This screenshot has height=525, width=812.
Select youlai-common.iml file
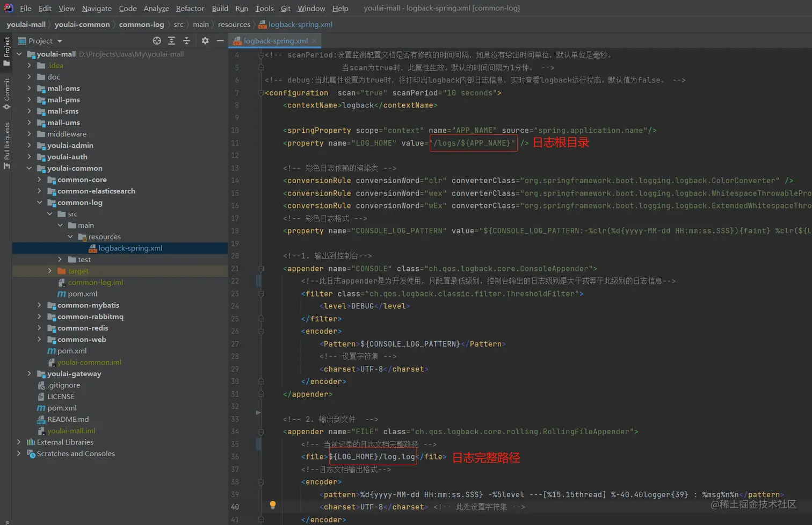pos(89,362)
